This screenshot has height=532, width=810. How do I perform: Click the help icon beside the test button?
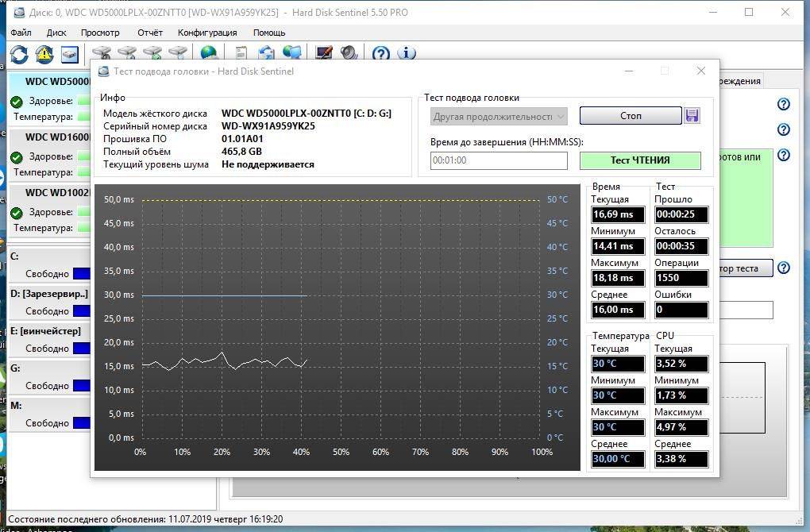(x=784, y=268)
